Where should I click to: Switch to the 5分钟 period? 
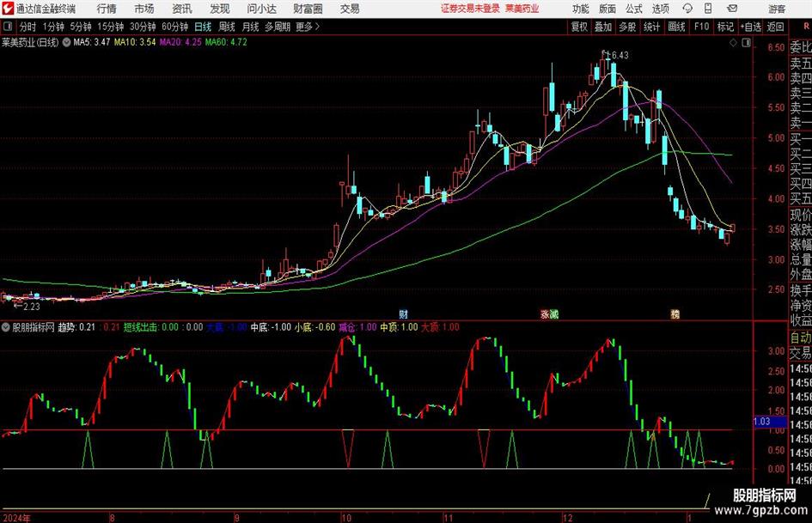click(81, 27)
